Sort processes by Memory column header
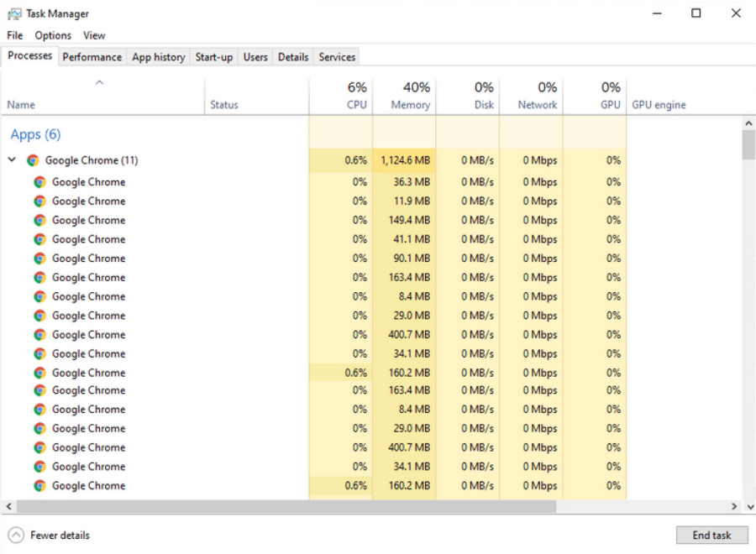756x554 pixels. click(405, 96)
